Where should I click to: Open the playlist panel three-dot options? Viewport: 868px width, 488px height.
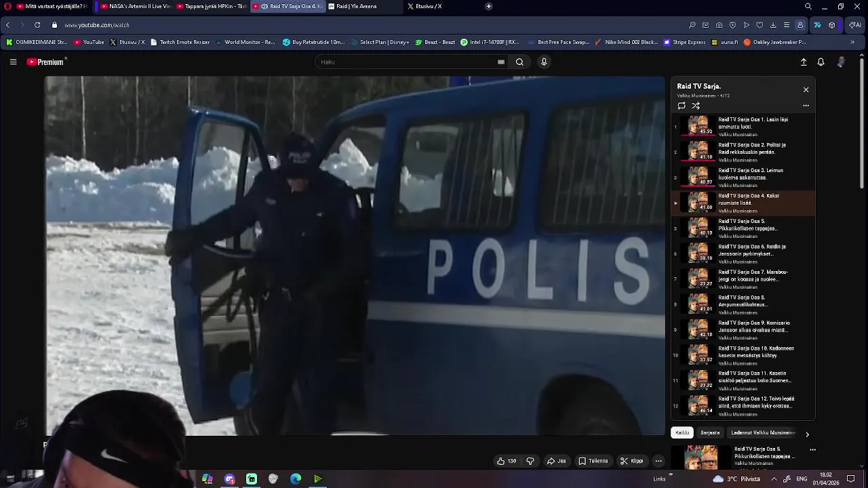coord(806,106)
